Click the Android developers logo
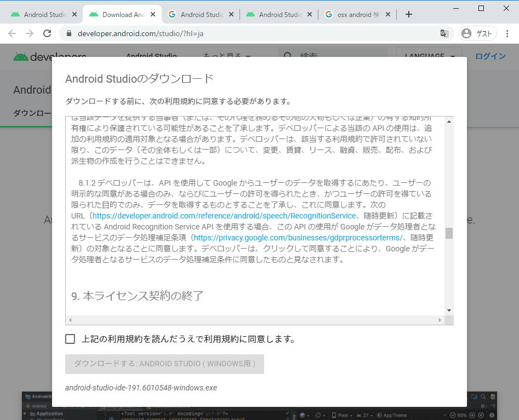Screen dimensions: 519x420 point(50,57)
